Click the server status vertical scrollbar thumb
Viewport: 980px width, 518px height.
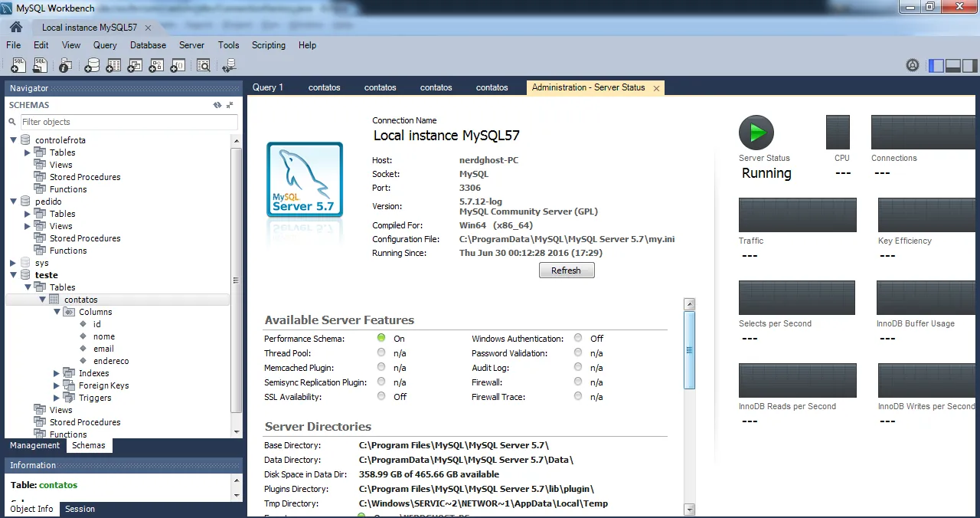[689, 350]
